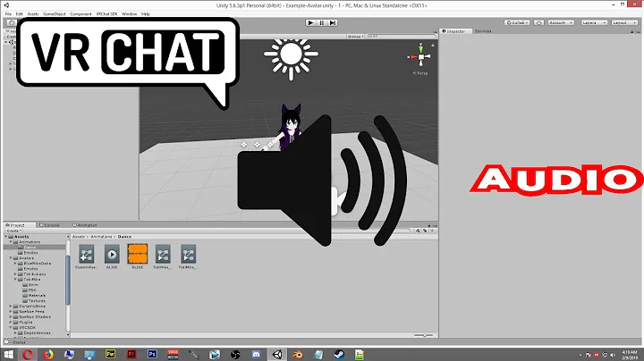644x361 pixels.
Task: Adjust the Project icon size slider
Action: pyautogui.click(x=423, y=335)
